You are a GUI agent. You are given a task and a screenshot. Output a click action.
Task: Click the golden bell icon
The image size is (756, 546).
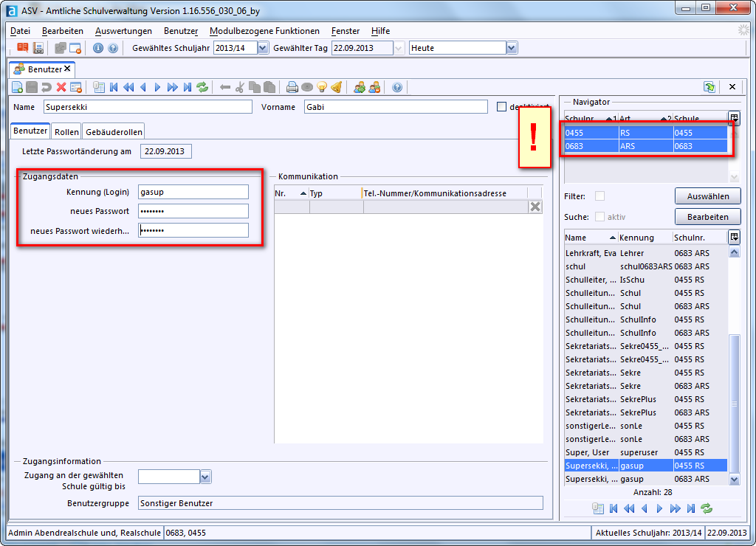pyautogui.click(x=337, y=87)
